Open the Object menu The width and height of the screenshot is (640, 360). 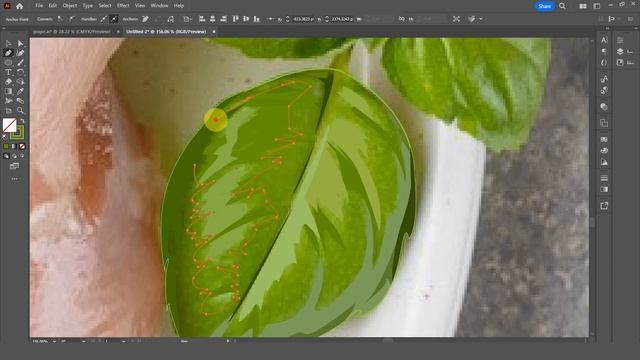[x=70, y=6]
